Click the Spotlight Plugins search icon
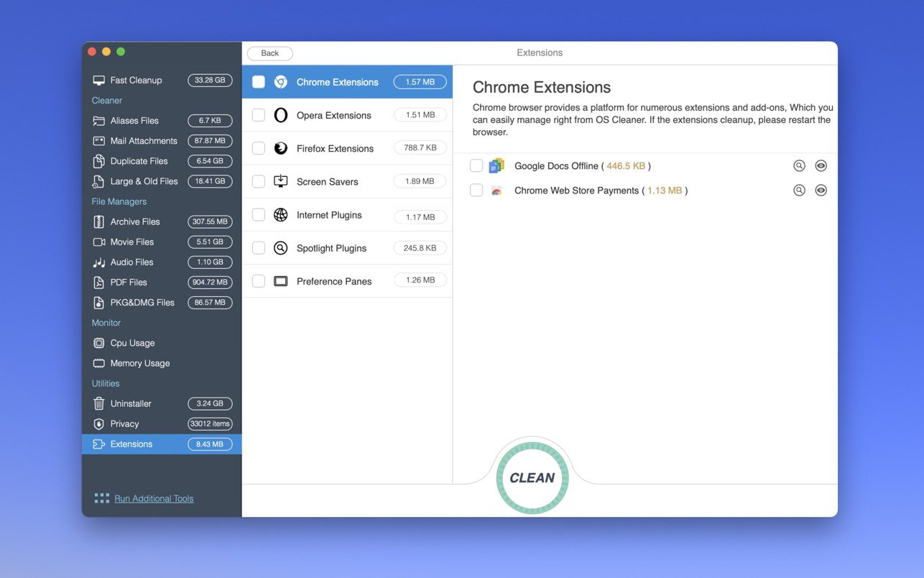The image size is (924, 578). [x=281, y=248]
